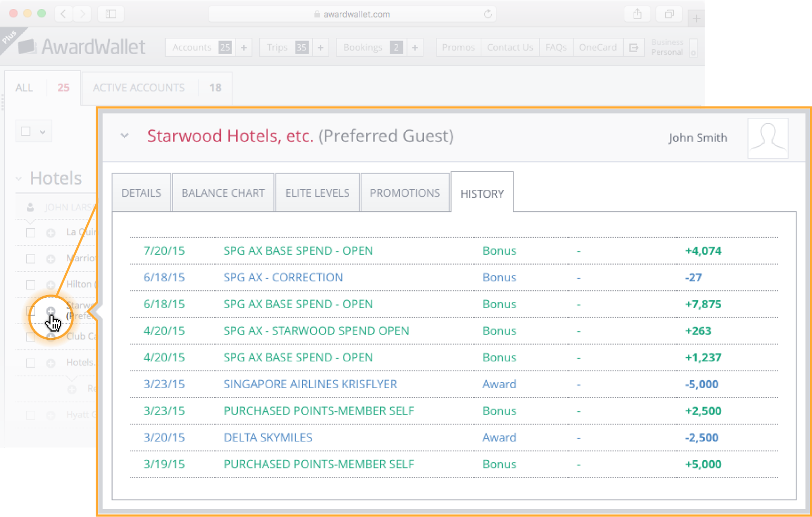Click the -5,000 points value
Viewport: 812px width, 517px height.
coord(702,384)
